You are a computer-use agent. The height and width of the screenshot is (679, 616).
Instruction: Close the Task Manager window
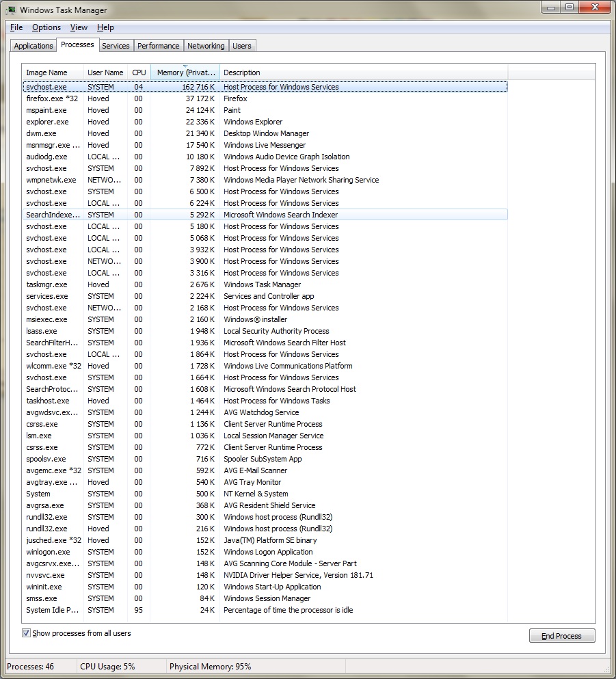[595, 8]
